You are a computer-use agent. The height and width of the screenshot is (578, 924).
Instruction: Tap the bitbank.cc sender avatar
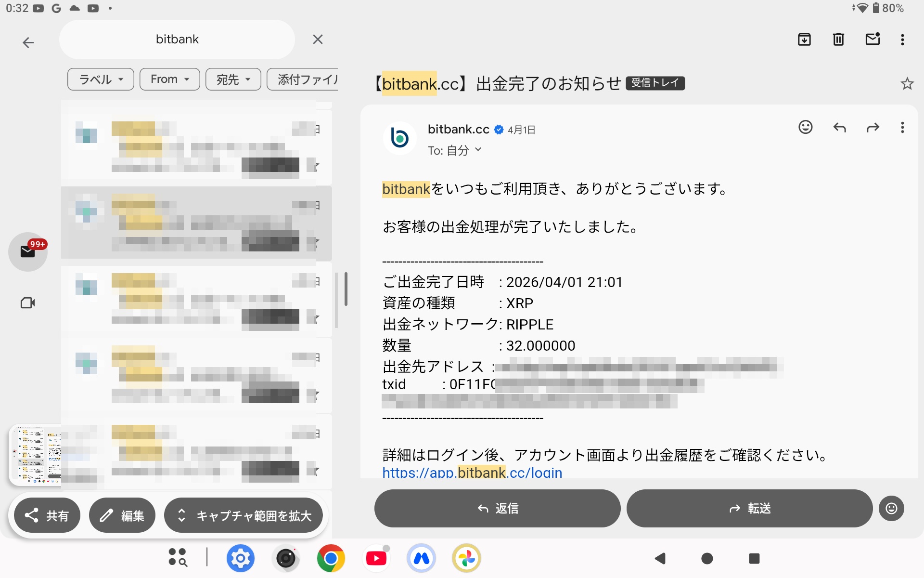(399, 138)
